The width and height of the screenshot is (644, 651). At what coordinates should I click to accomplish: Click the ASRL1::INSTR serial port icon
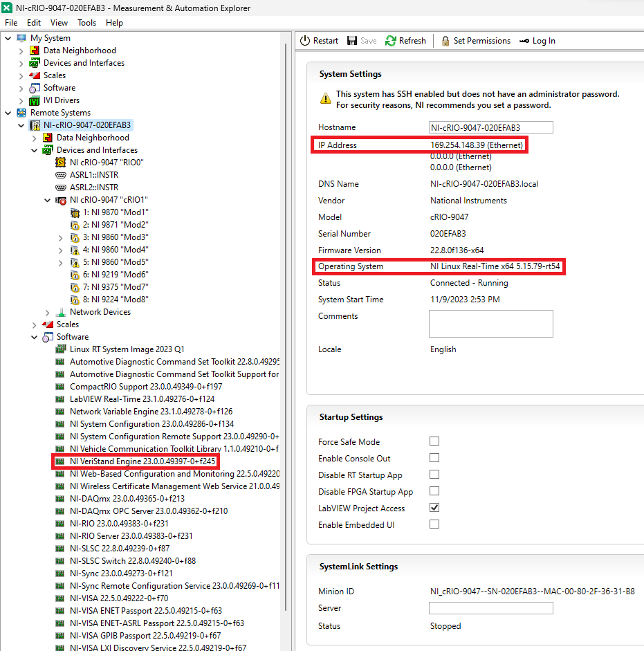coord(61,175)
